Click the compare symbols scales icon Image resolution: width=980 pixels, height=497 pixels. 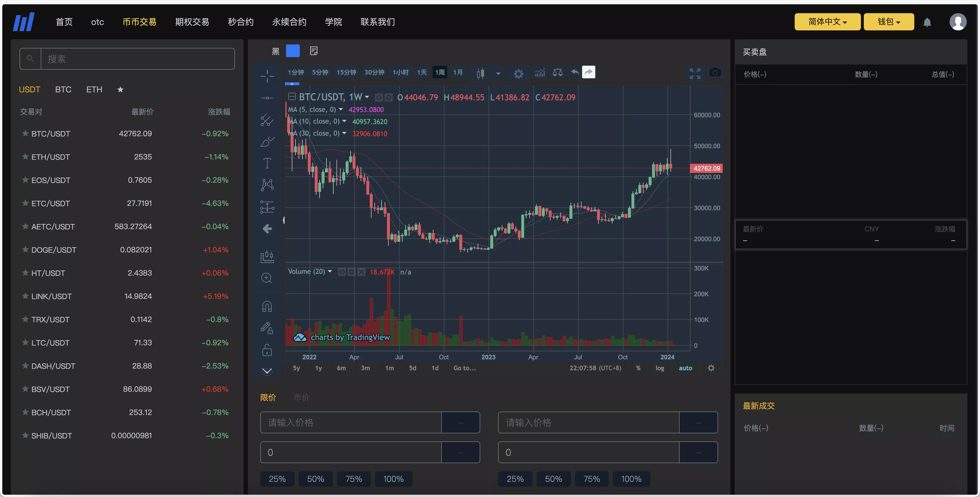[x=557, y=72]
